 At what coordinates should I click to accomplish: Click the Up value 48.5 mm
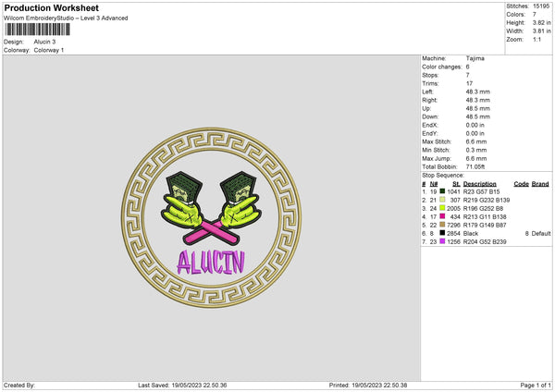[x=478, y=108]
